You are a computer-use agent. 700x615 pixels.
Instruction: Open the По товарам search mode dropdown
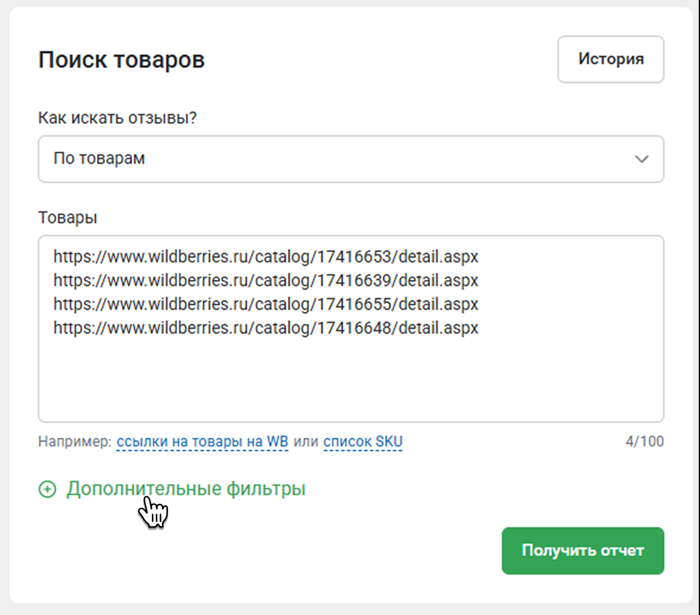coord(350,159)
